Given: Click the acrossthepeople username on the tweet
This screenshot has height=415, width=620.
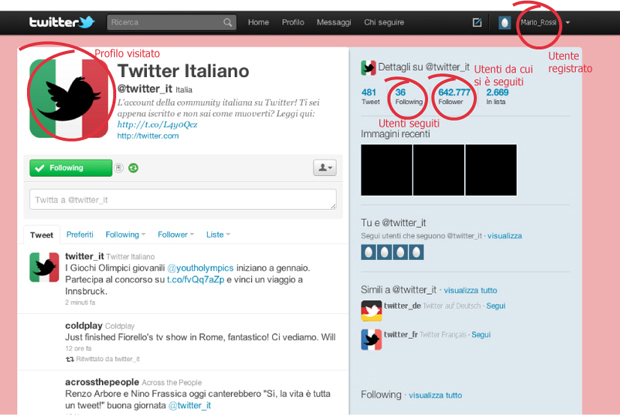Looking at the screenshot, I should (102, 382).
